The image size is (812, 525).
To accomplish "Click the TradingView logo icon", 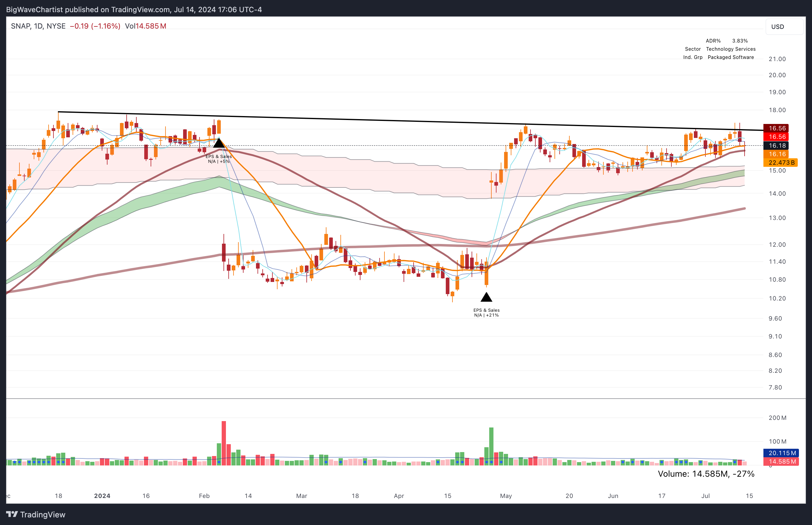I will tap(12, 514).
